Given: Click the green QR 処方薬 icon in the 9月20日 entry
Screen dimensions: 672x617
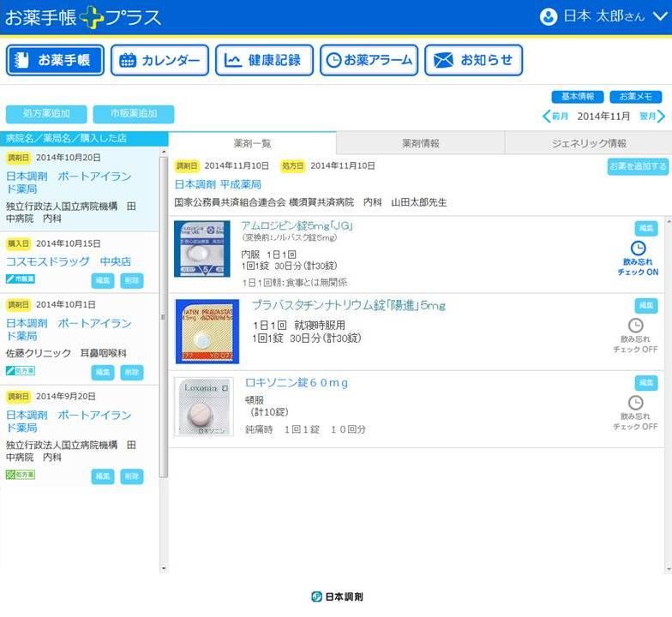Looking at the screenshot, I should point(21,475).
